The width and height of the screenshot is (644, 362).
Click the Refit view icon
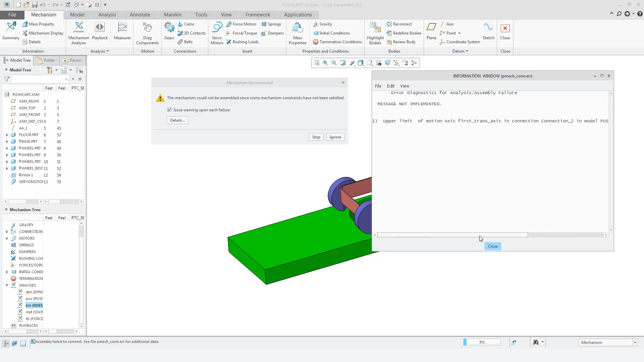[317, 63]
